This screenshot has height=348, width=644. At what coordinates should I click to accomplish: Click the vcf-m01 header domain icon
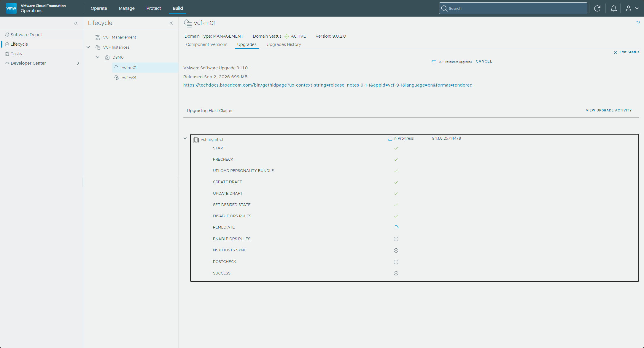pyautogui.click(x=188, y=23)
